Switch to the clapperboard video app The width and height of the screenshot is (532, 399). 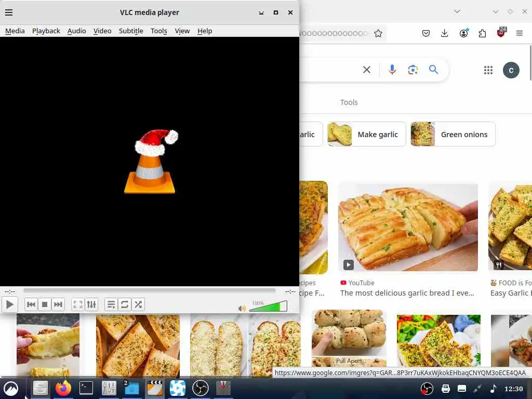click(x=154, y=388)
